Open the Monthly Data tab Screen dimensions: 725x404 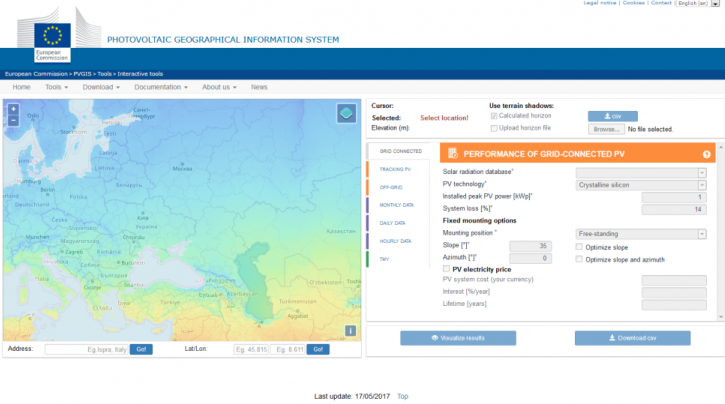[x=396, y=205]
